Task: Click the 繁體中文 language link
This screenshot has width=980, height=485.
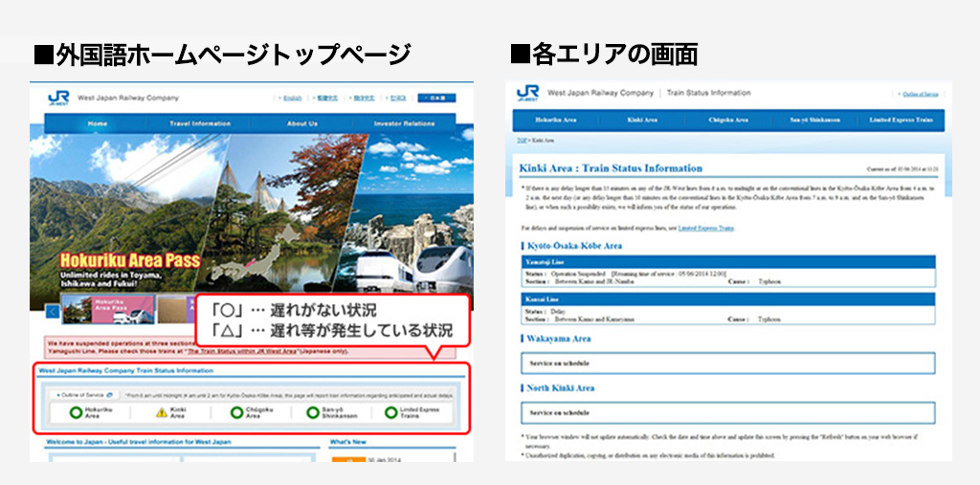Action: point(327,99)
